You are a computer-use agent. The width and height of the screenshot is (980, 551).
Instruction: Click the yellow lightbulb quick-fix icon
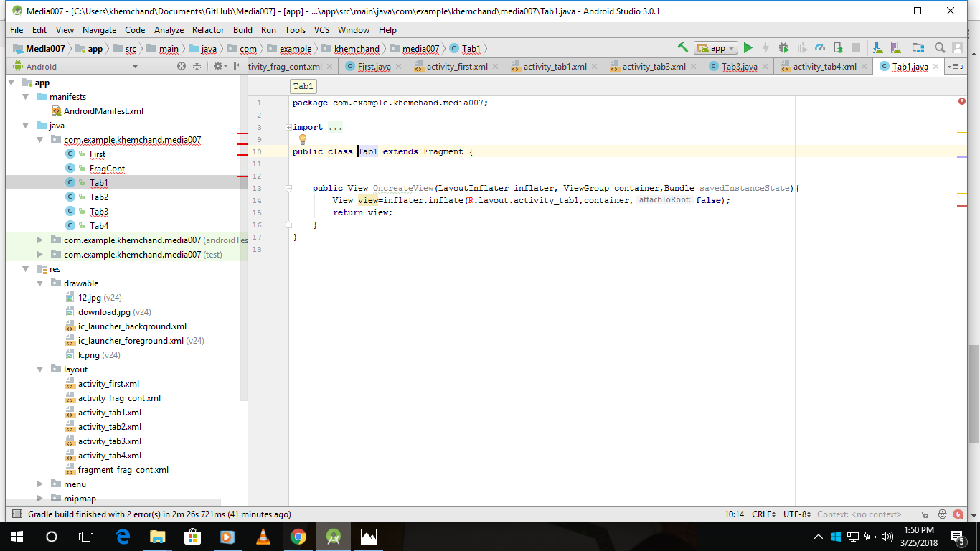pyautogui.click(x=303, y=139)
